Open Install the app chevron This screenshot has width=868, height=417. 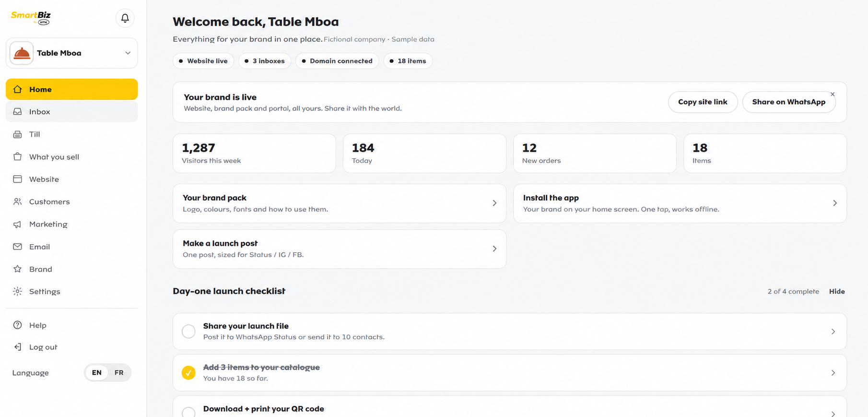(835, 203)
